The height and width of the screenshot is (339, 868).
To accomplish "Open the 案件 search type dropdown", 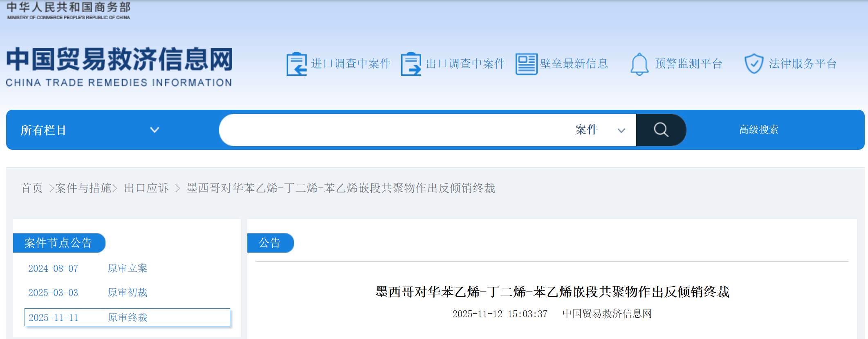I will point(600,130).
